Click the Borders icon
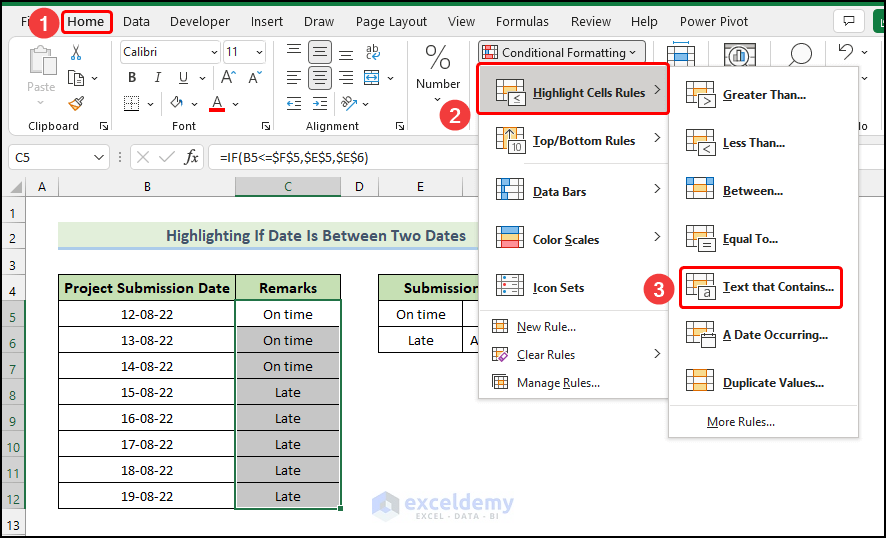 pyautogui.click(x=132, y=103)
